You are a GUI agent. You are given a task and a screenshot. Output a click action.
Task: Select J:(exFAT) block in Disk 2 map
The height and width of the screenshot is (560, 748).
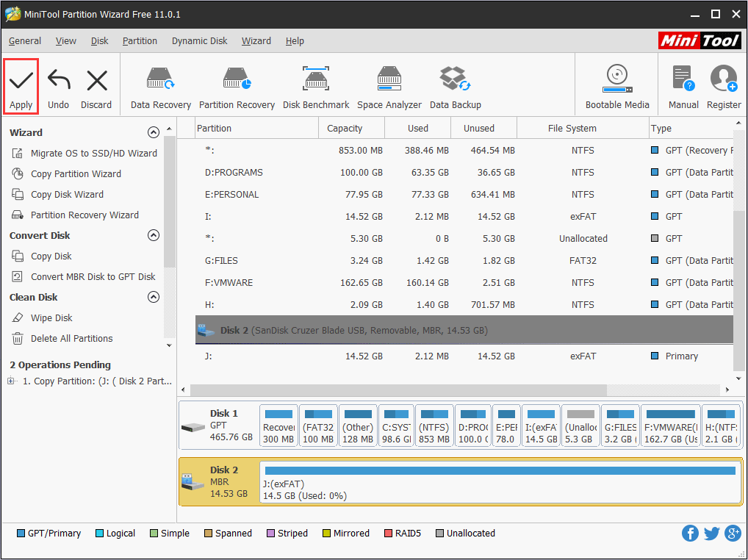click(500, 482)
